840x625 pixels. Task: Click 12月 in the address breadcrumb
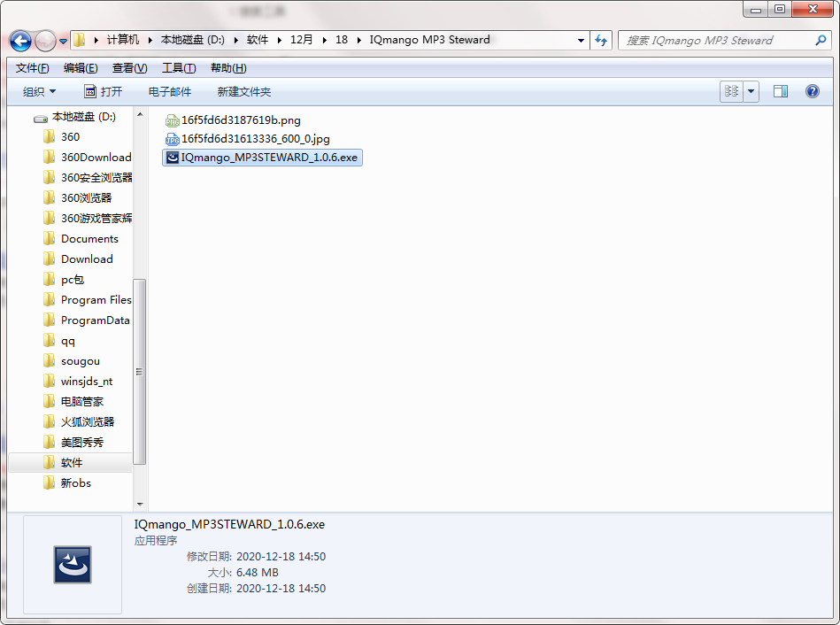(x=302, y=40)
